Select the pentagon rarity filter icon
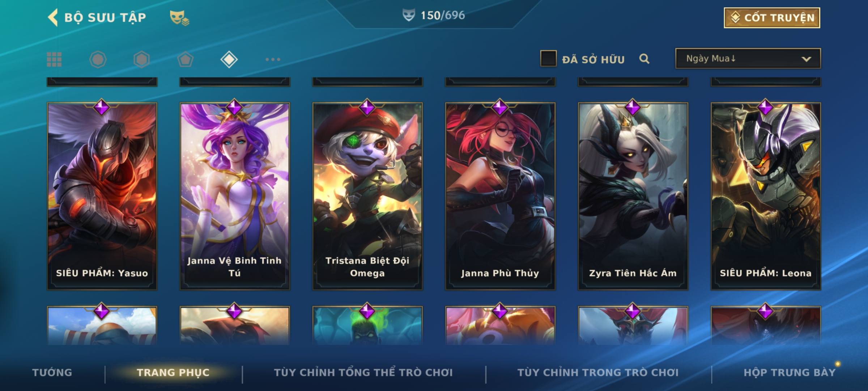Viewport: 868px width, 391px height. 185,59
